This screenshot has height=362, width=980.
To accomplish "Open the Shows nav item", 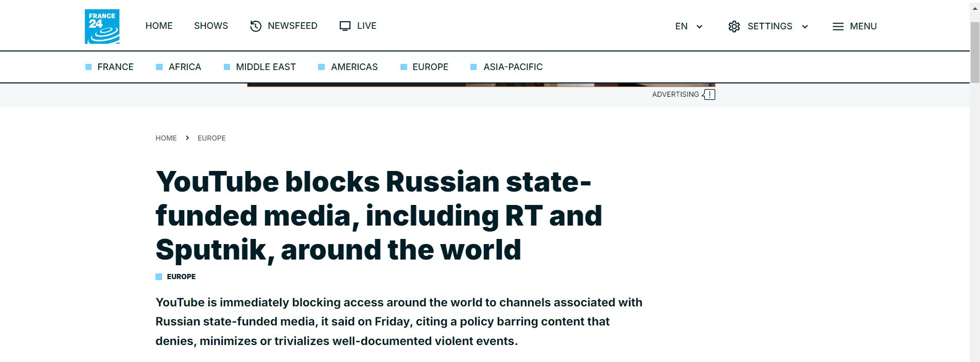I will coord(211,26).
